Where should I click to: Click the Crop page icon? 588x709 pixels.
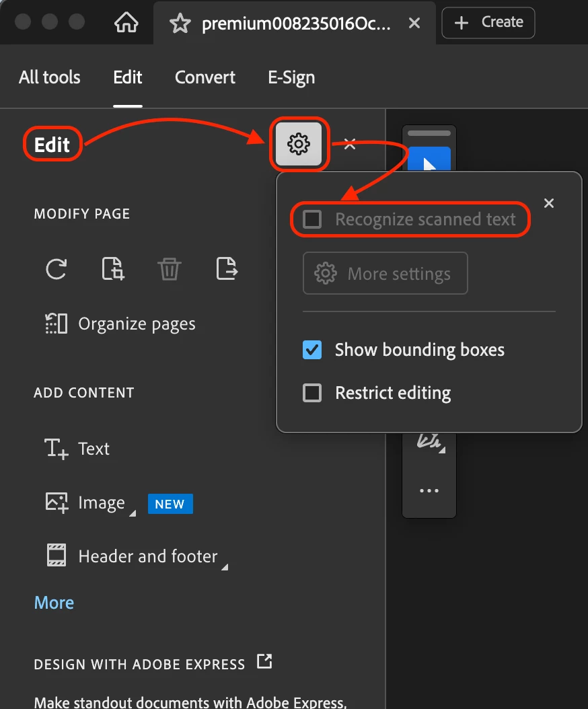pos(112,269)
